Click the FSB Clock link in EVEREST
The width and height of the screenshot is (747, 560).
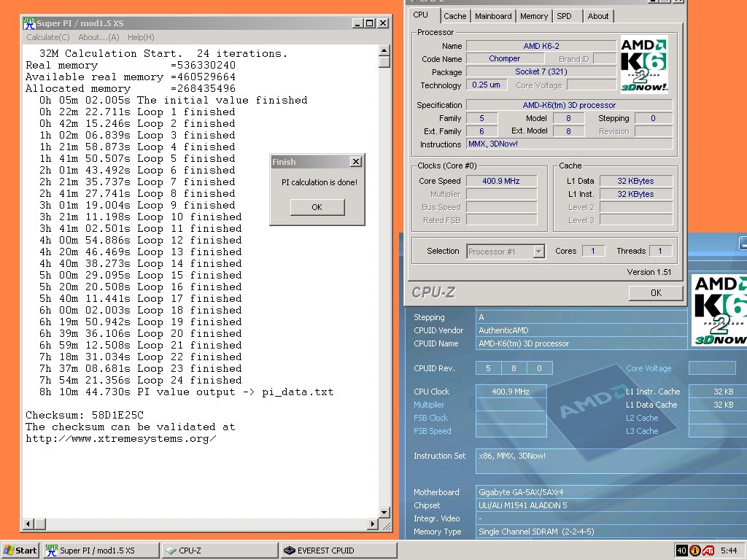tap(430, 418)
